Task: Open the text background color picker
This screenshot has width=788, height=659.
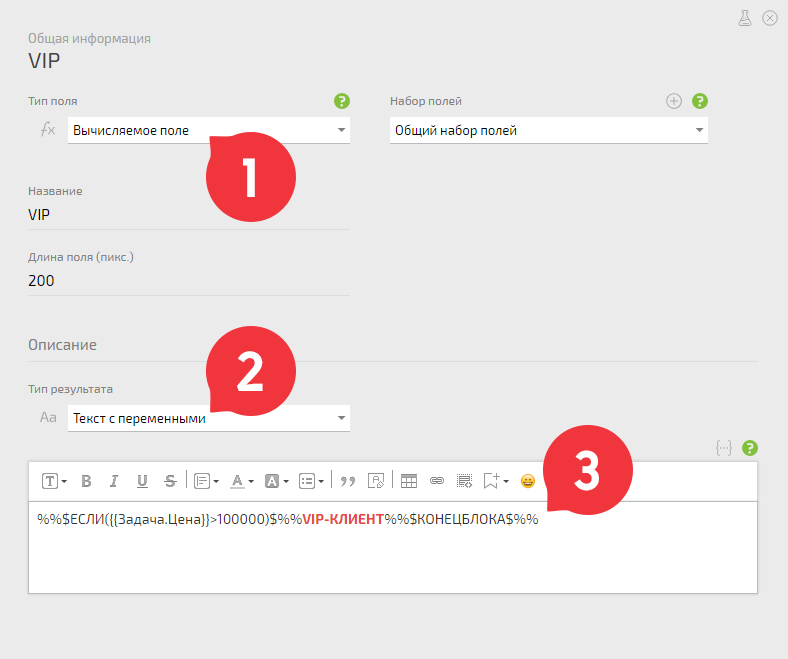Action: tap(276, 481)
